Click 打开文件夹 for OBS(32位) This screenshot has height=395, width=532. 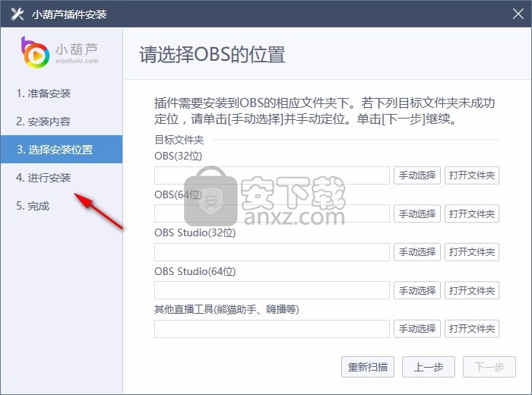472,175
